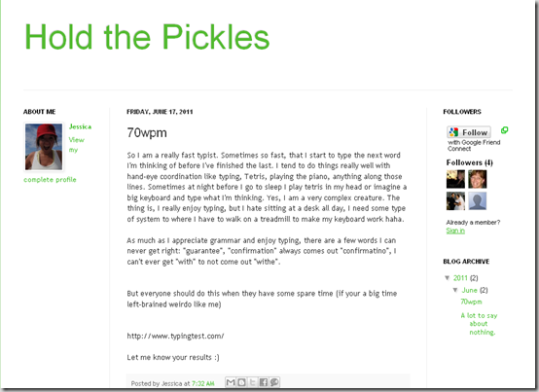Click the email this post icon
This screenshot has height=392, width=539.
coord(231,382)
